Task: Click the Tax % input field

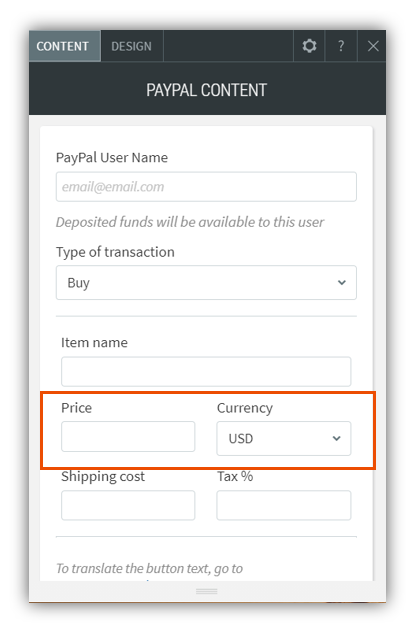Action: 283,505
